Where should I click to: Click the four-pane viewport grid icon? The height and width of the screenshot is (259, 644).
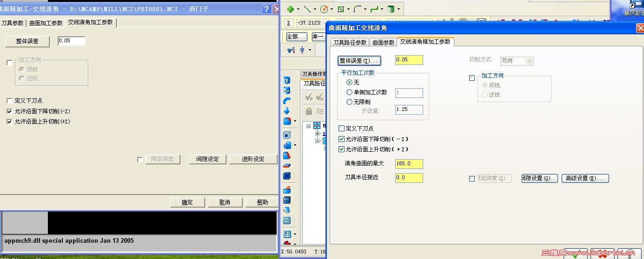287,234
